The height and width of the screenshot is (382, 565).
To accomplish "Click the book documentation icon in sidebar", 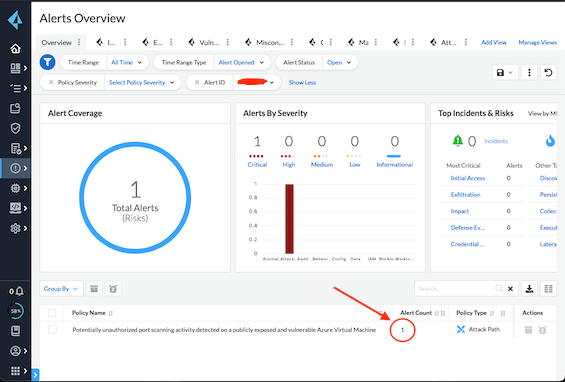I will (x=15, y=331).
